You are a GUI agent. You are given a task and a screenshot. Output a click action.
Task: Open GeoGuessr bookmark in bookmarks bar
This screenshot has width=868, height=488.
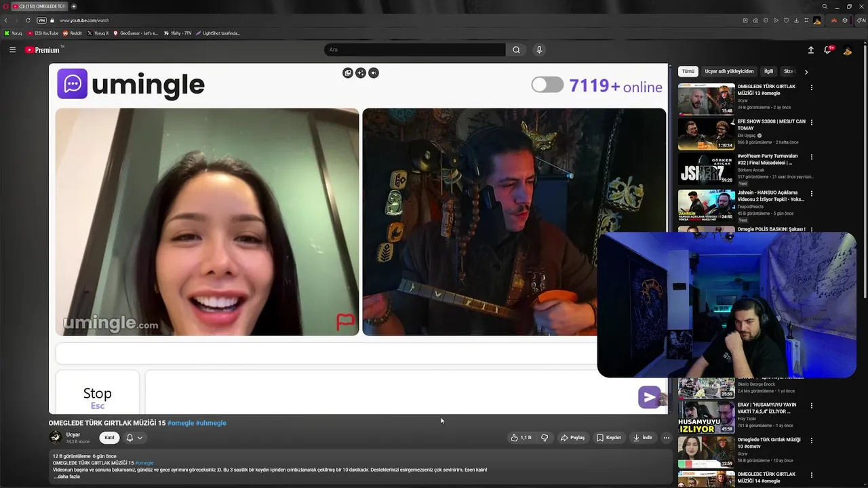[x=136, y=33]
